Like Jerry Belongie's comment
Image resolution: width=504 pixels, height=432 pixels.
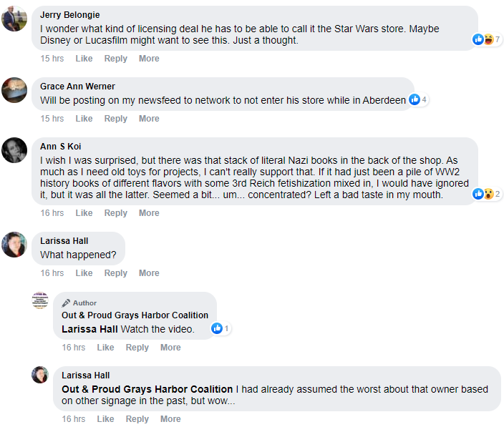coord(84,59)
